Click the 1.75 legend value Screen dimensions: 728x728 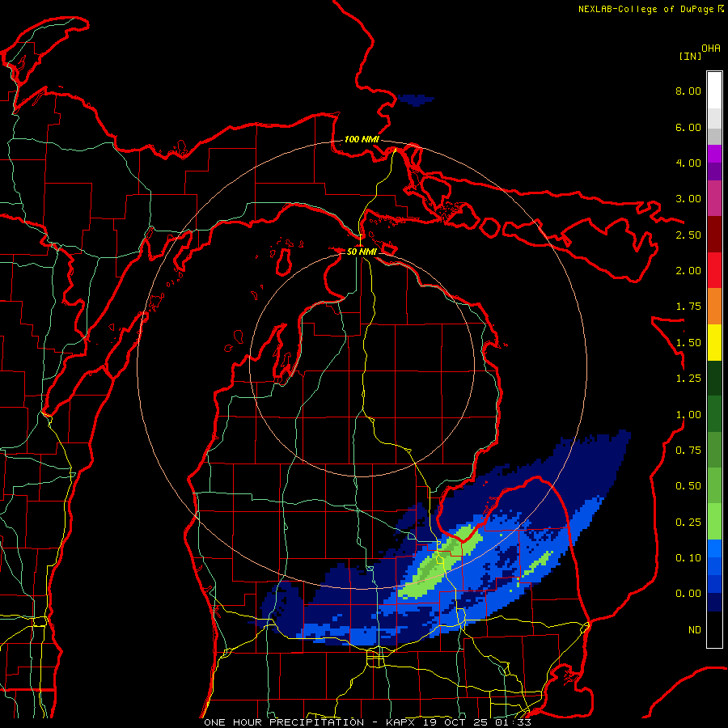pyautogui.click(x=688, y=307)
